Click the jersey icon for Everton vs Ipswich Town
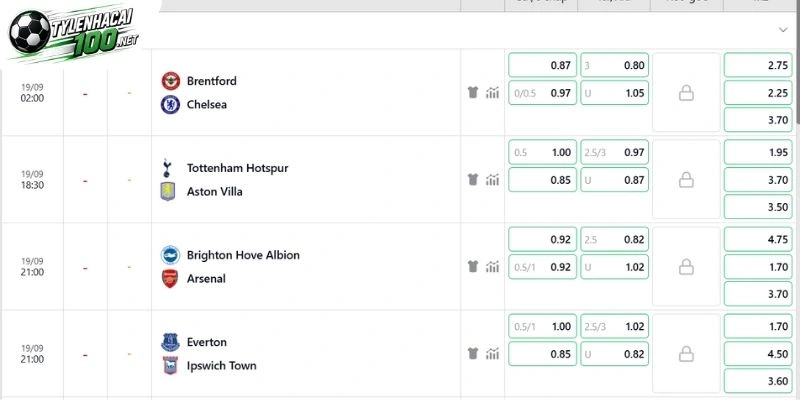Image resolution: width=800 pixels, height=400 pixels. click(473, 354)
